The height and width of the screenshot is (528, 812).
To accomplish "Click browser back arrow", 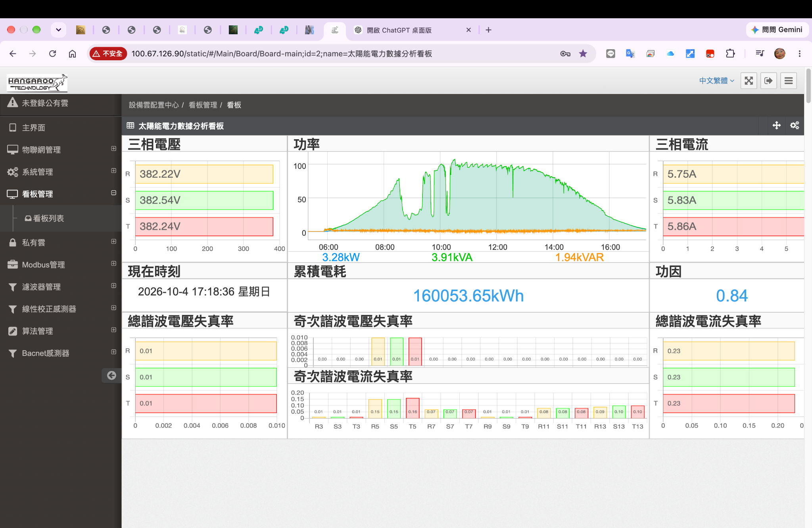I will [x=13, y=54].
